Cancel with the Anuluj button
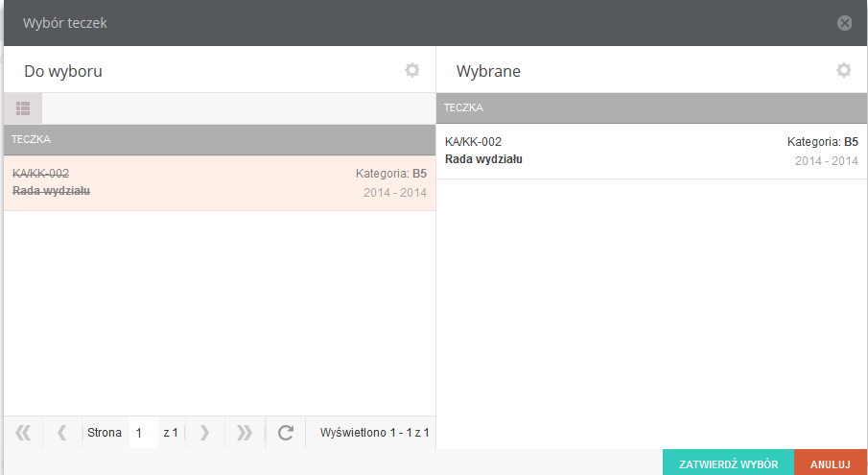 (x=831, y=463)
